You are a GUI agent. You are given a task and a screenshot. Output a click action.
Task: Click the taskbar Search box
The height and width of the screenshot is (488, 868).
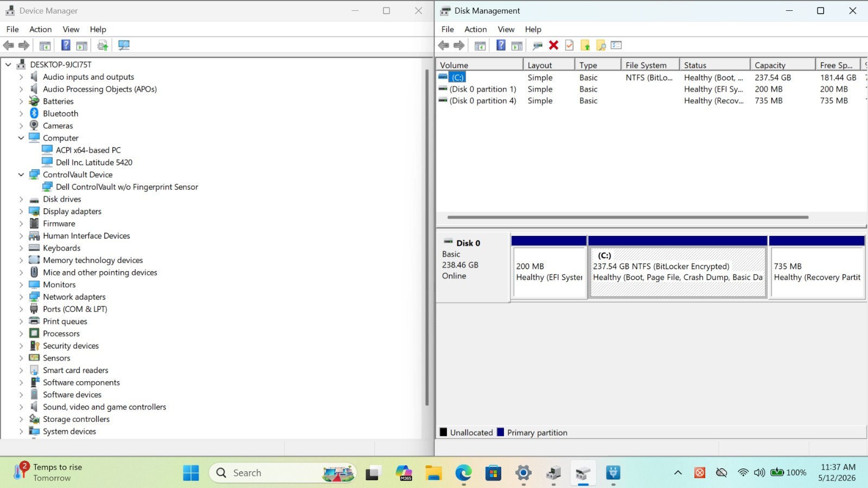coord(283,473)
